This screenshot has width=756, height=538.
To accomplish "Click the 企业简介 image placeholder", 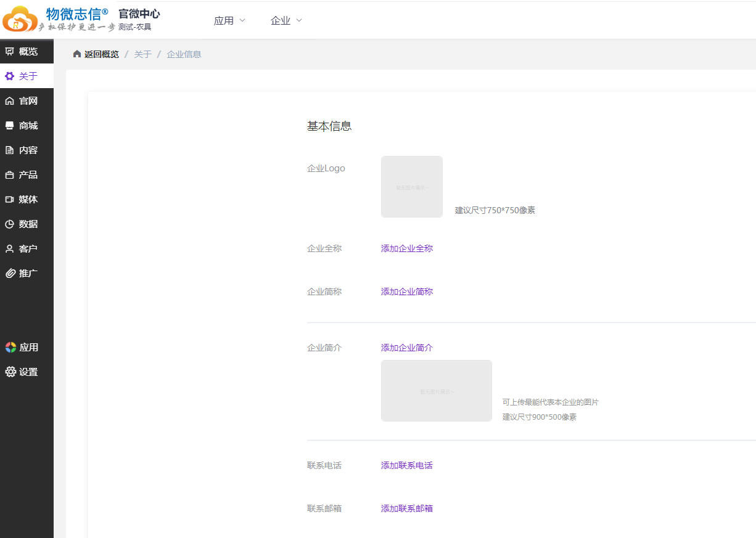I will [x=437, y=391].
